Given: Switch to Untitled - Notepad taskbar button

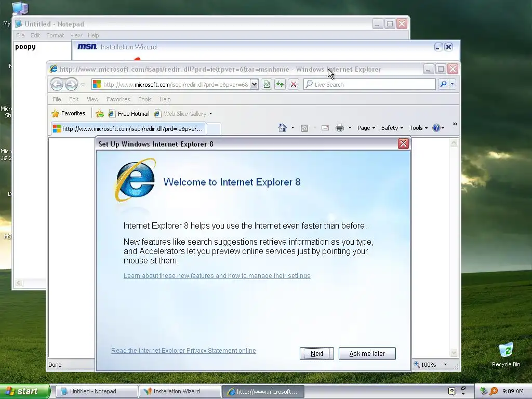Looking at the screenshot, I should [x=97, y=391].
